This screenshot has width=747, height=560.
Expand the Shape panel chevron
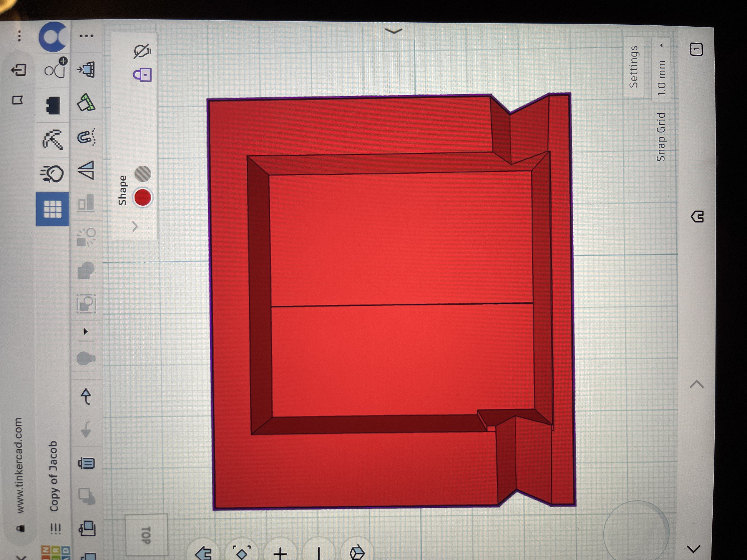135,226
